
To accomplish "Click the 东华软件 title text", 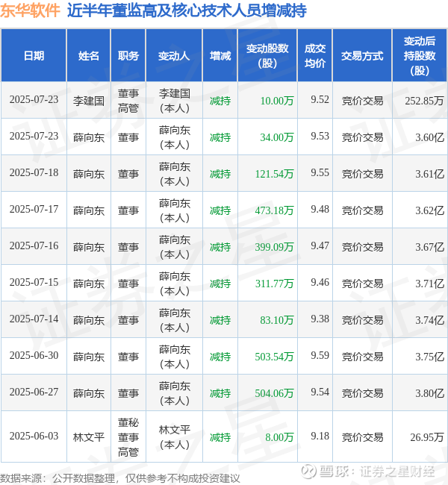I will pos(30,10).
